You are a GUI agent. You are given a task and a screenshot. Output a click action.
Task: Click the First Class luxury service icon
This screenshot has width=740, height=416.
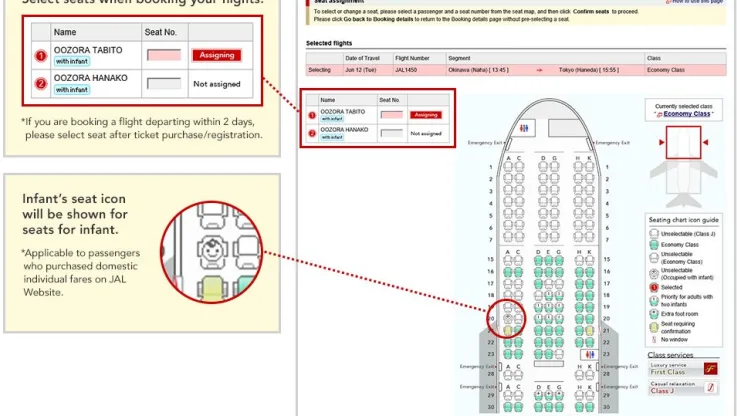(710, 369)
